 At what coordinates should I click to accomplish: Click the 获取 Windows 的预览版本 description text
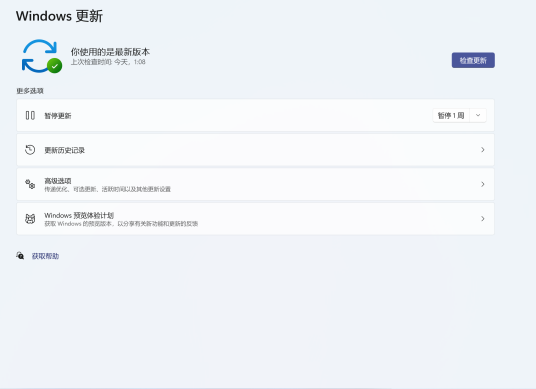pyautogui.click(x=121, y=224)
